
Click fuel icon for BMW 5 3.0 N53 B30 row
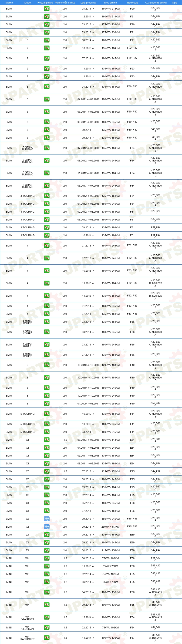tap(47, 404)
